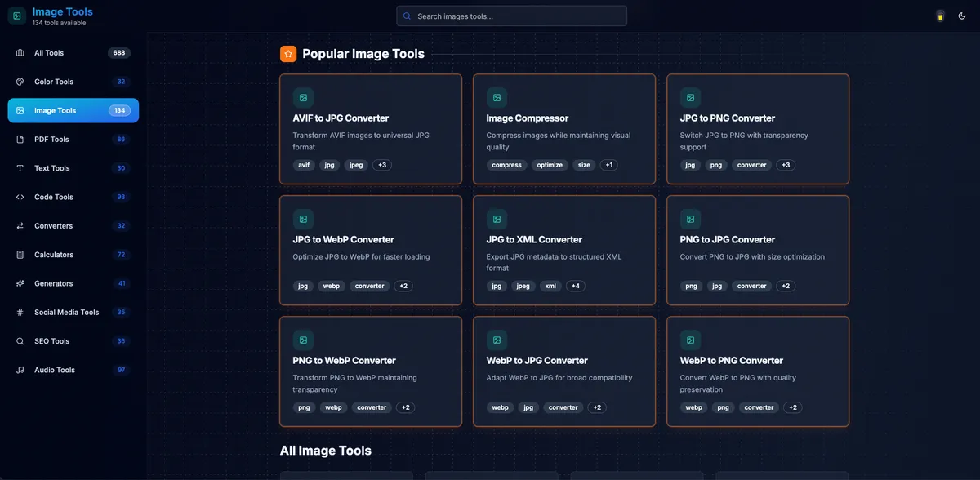Click the magnifier icon in the search bar
Image resolution: width=980 pixels, height=480 pixels.
pyautogui.click(x=407, y=16)
